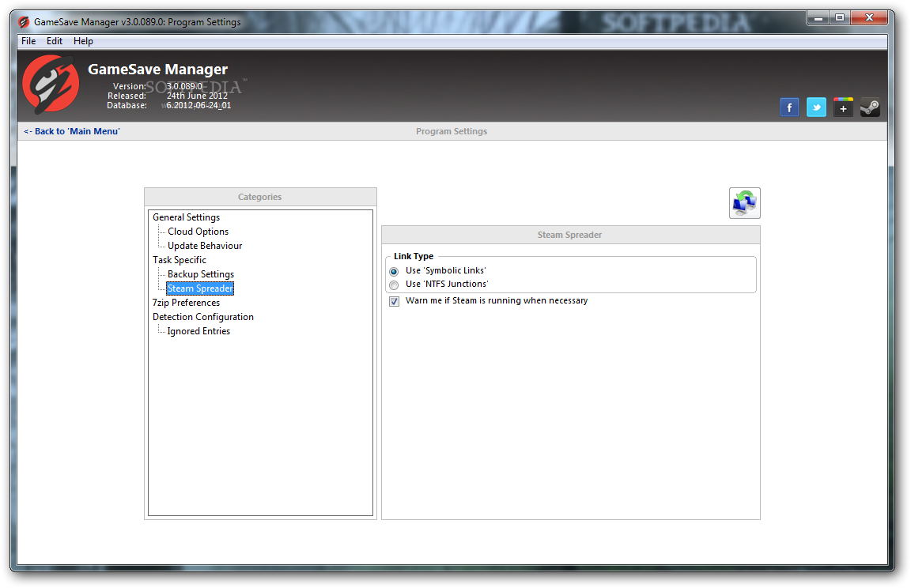Open the Help menu
The image size is (911, 588).
pyautogui.click(x=83, y=41)
